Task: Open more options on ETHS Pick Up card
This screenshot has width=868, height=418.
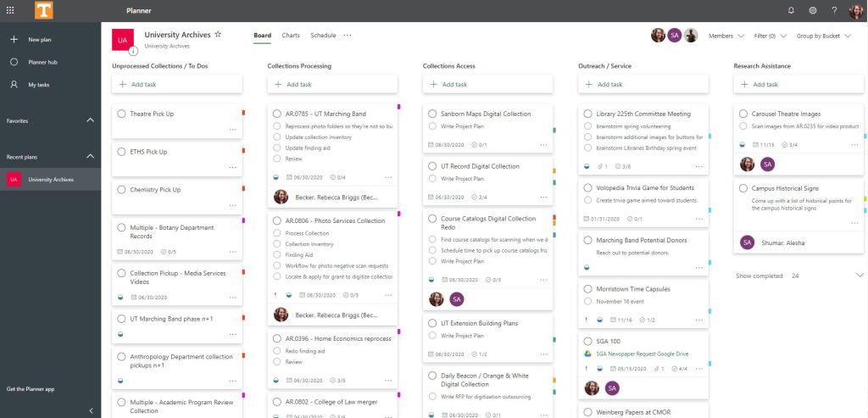Action: click(x=232, y=167)
